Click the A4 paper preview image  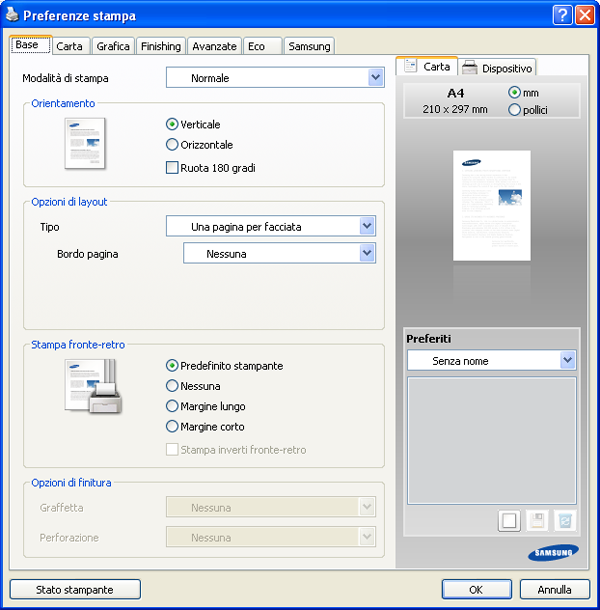click(491, 205)
